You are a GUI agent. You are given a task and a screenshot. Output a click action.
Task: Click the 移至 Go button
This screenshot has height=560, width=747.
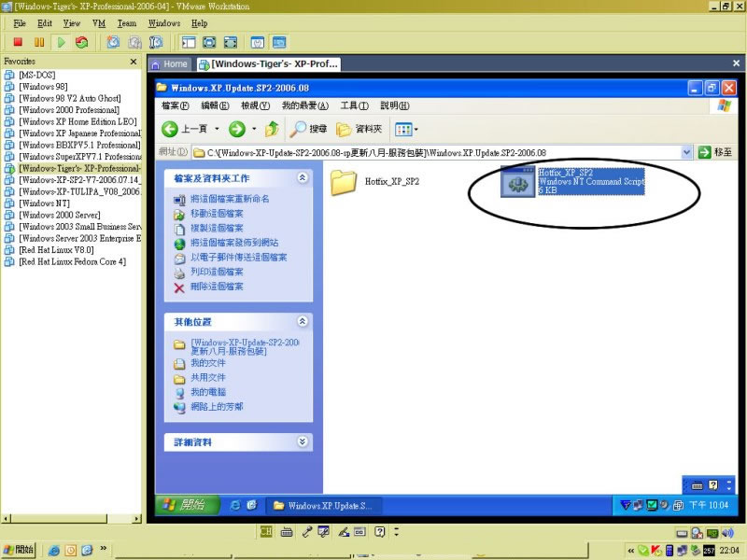click(x=714, y=152)
